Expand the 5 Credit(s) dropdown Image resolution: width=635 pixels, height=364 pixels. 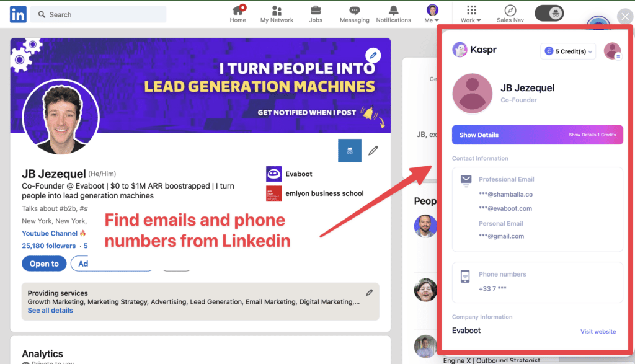coord(568,51)
